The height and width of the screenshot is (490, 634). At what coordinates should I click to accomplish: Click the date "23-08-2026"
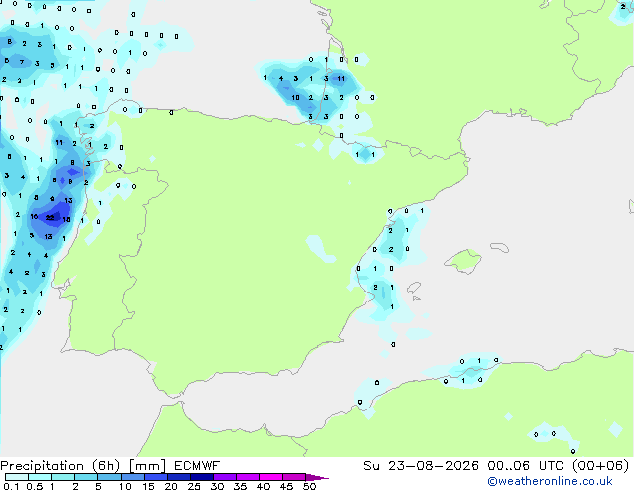[x=433, y=466]
